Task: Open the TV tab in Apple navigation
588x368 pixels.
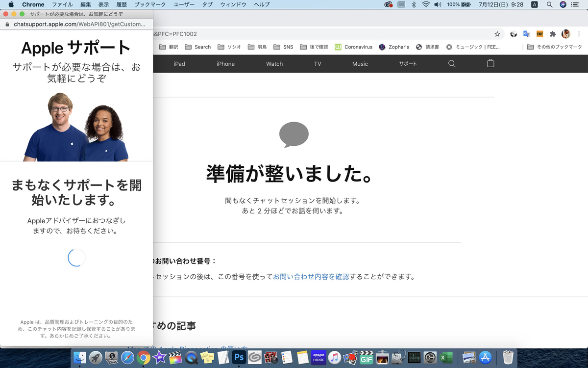Action: click(318, 64)
